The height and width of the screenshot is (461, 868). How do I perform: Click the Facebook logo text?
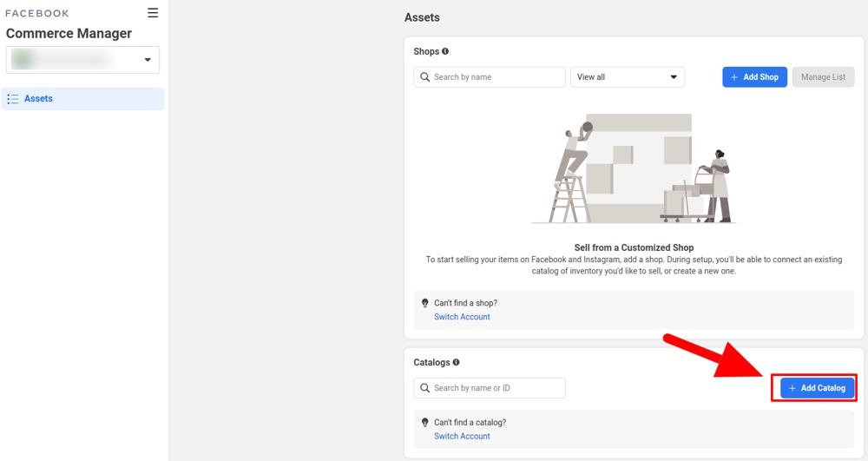(37, 13)
